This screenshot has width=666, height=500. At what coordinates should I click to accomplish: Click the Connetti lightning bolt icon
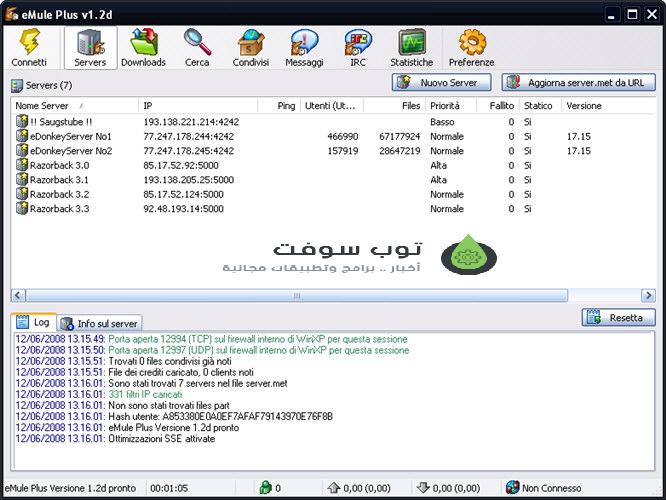[x=29, y=42]
